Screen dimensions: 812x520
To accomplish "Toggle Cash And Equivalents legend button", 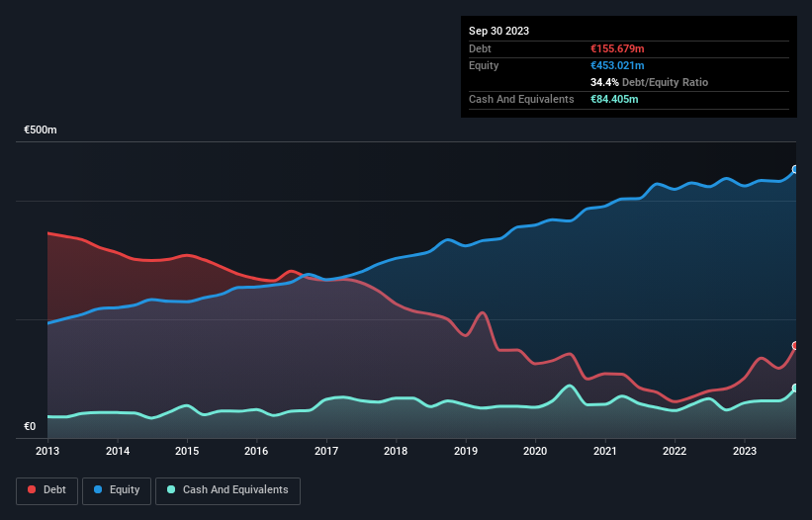I will pos(227,490).
